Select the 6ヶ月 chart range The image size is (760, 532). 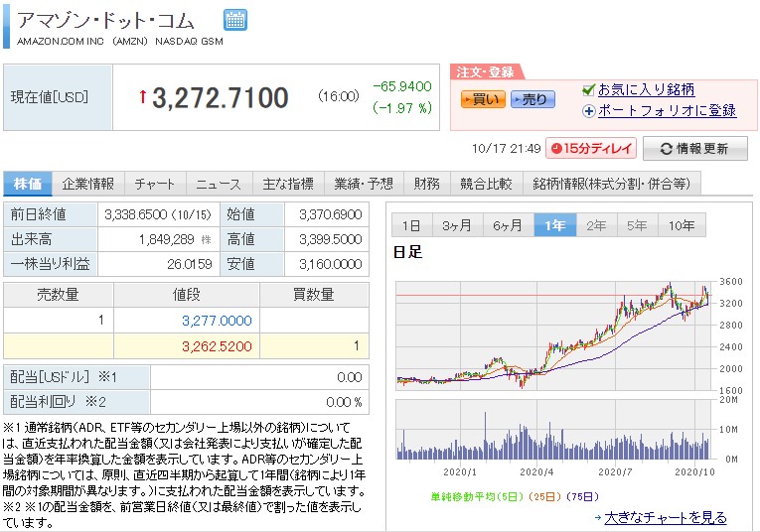509,225
